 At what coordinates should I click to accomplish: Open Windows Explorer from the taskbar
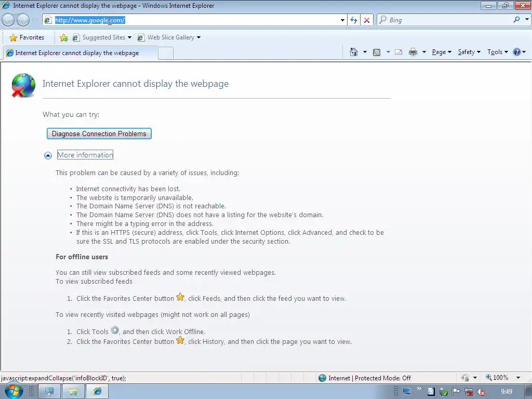tap(73, 392)
